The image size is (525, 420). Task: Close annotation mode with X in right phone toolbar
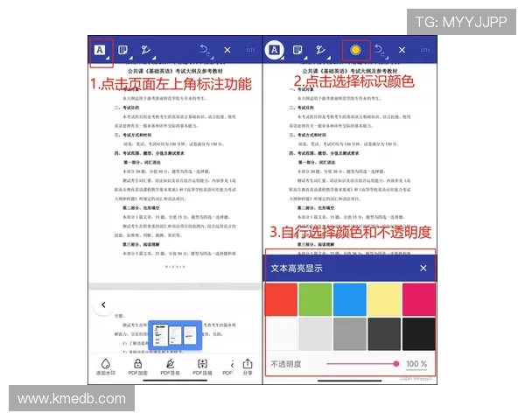point(402,50)
